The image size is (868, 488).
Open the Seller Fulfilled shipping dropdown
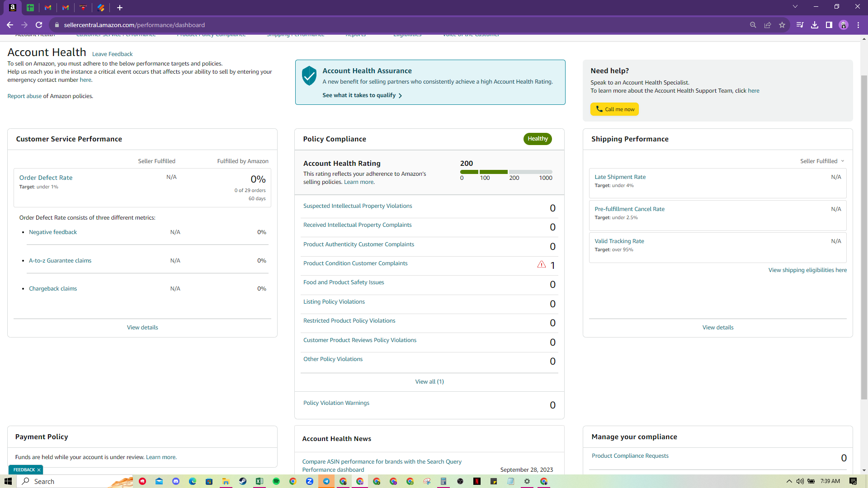pyautogui.click(x=822, y=161)
